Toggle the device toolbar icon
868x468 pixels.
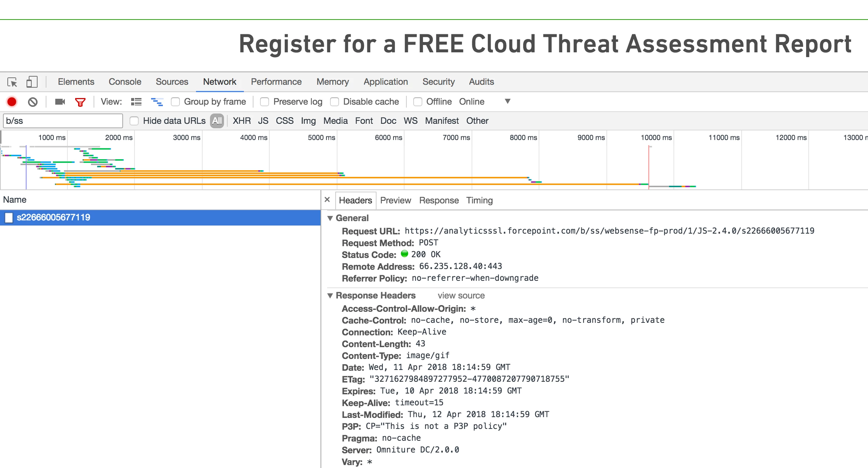coord(32,82)
